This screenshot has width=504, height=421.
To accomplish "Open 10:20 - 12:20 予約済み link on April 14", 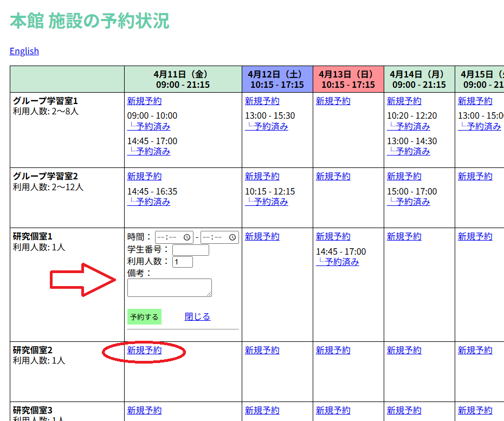I will point(409,126).
